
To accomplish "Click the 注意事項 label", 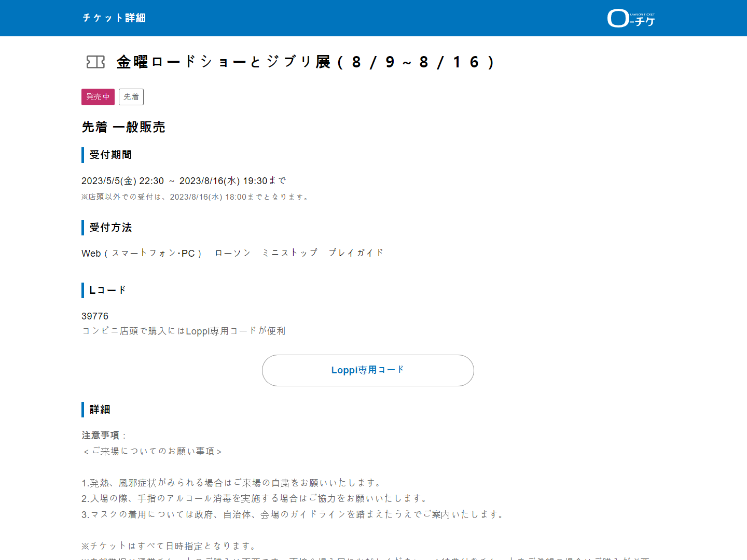I will click(101, 436).
